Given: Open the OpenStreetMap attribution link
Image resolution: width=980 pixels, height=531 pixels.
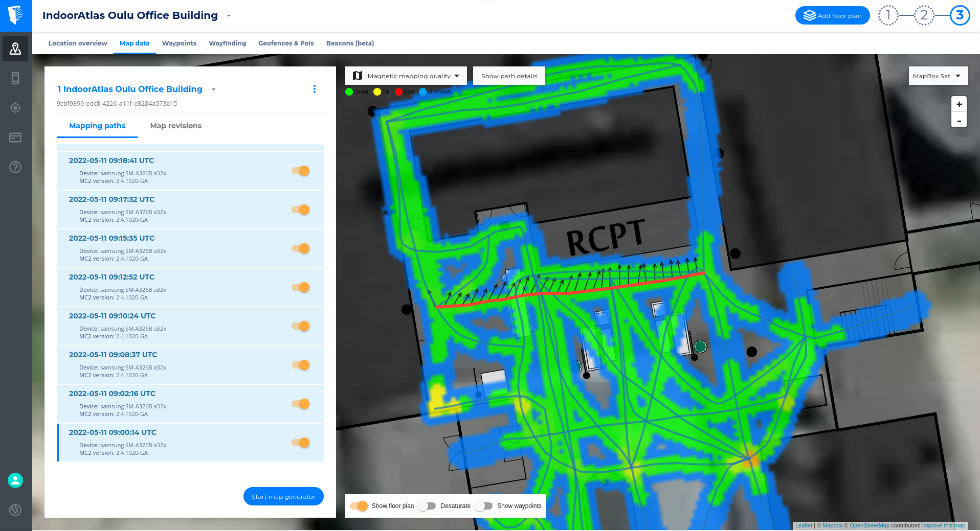Looking at the screenshot, I should click(870, 525).
